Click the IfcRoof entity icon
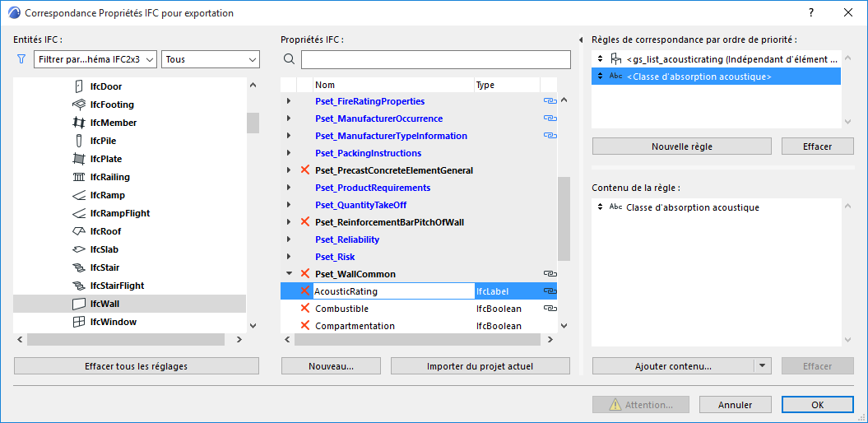Screen dimensions: 868x423 point(79,231)
